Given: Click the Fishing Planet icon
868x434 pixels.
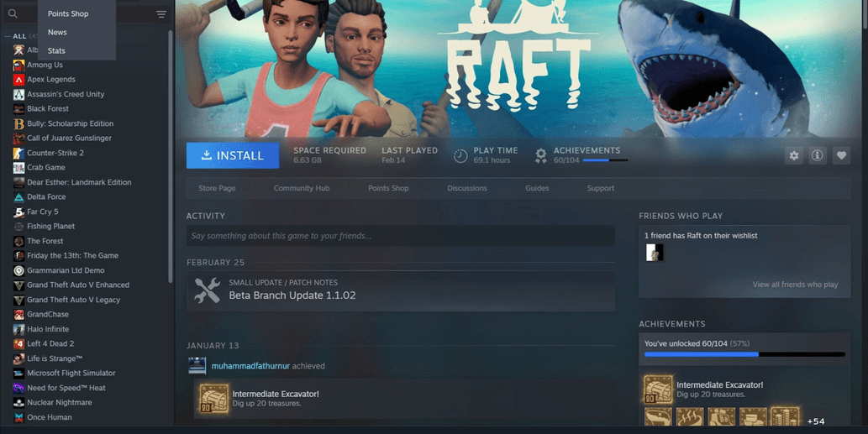Looking at the screenshot, I should (x=18, y=226).
